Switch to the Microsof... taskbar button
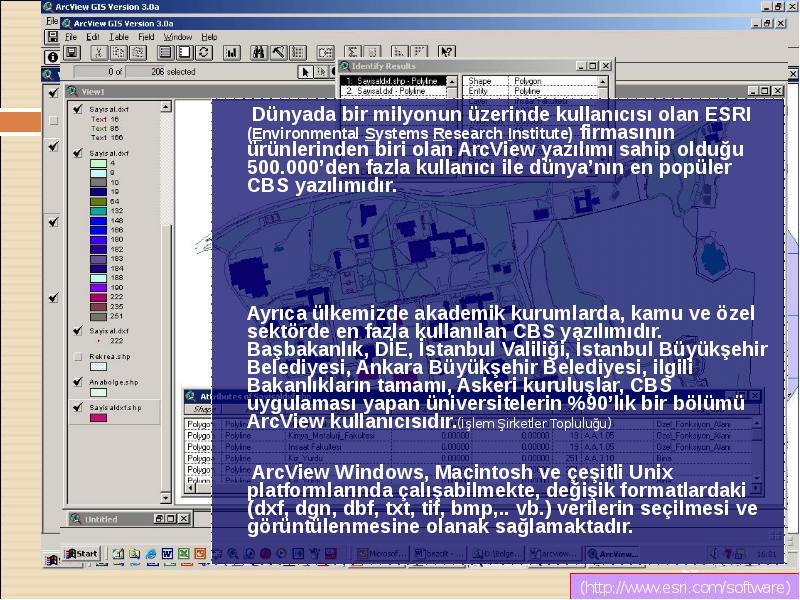800x600 pixels. click(381, 554)
